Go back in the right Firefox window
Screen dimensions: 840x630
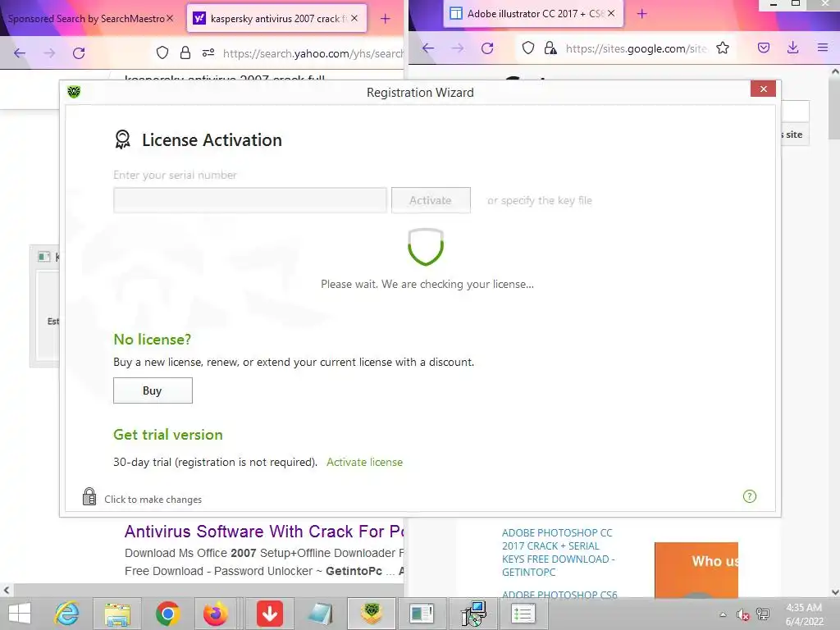428,48
